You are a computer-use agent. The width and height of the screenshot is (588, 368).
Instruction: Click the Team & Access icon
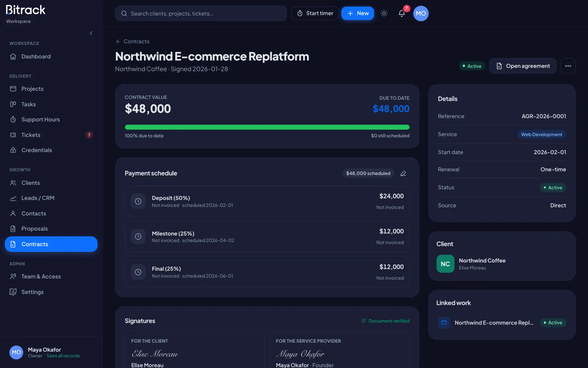[13, 276]
